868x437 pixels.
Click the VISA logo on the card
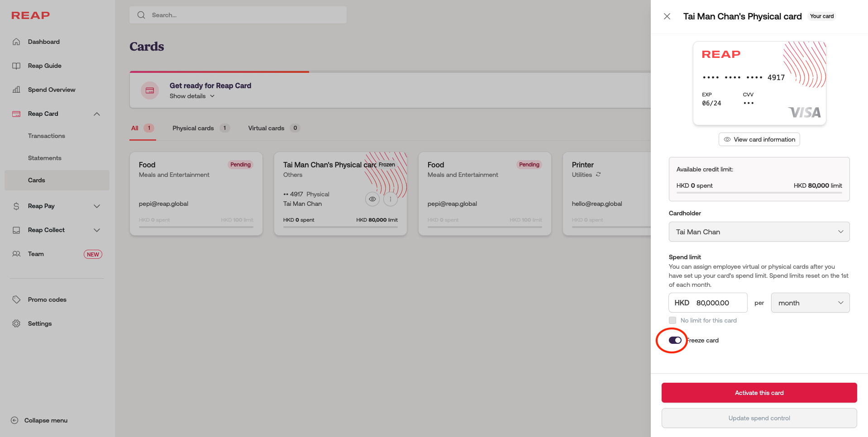tap(804, 112)
